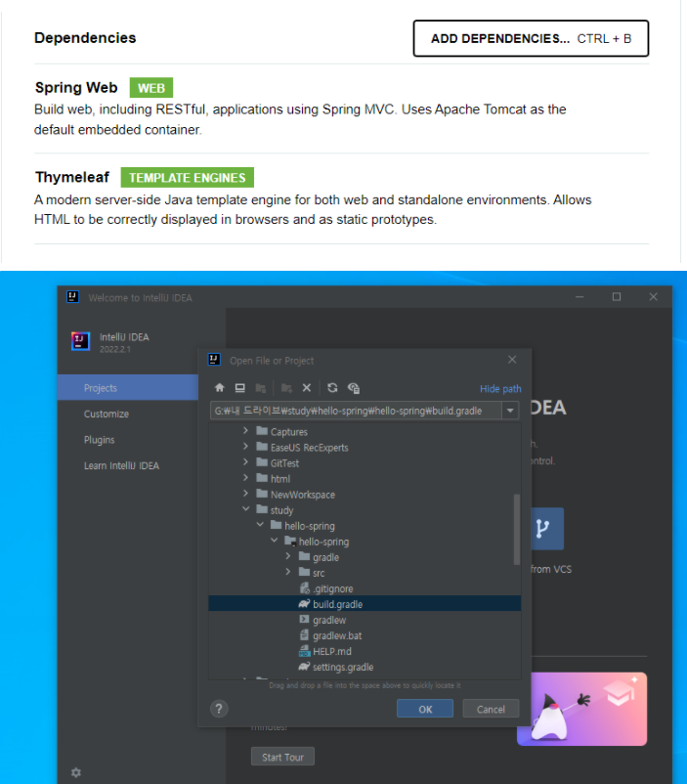Open the help question mark button

tap(219, 709)
